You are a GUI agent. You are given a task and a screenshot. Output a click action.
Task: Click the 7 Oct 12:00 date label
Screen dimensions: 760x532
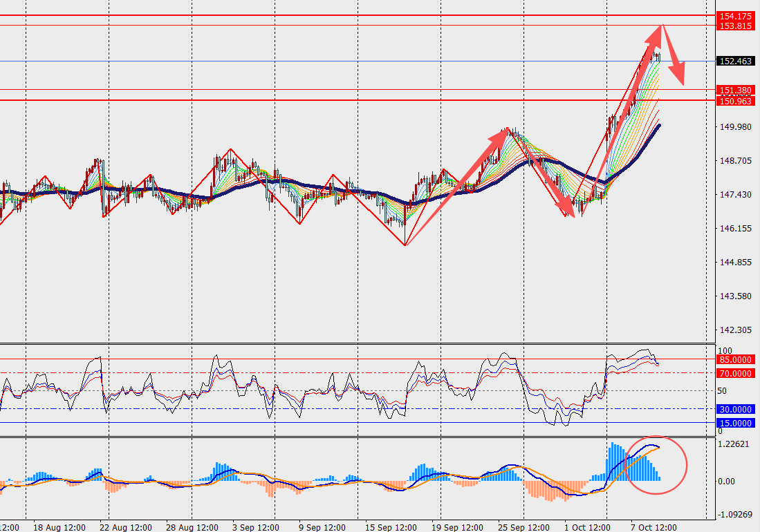(654, 527)
